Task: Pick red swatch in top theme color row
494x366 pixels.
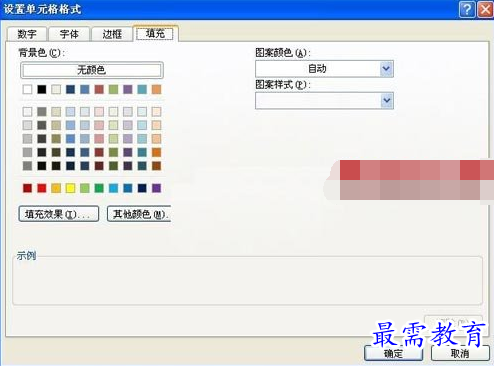Action: 99,89
